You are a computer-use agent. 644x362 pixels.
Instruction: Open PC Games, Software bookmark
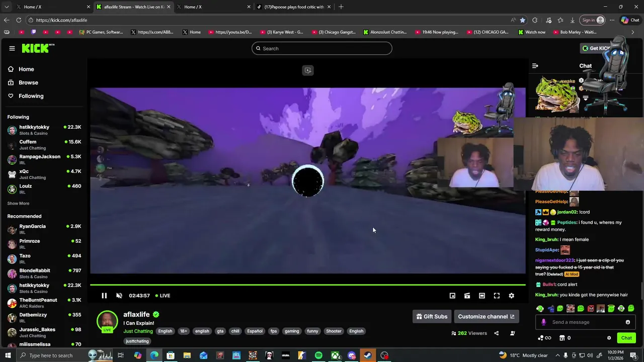coord(101,32)
